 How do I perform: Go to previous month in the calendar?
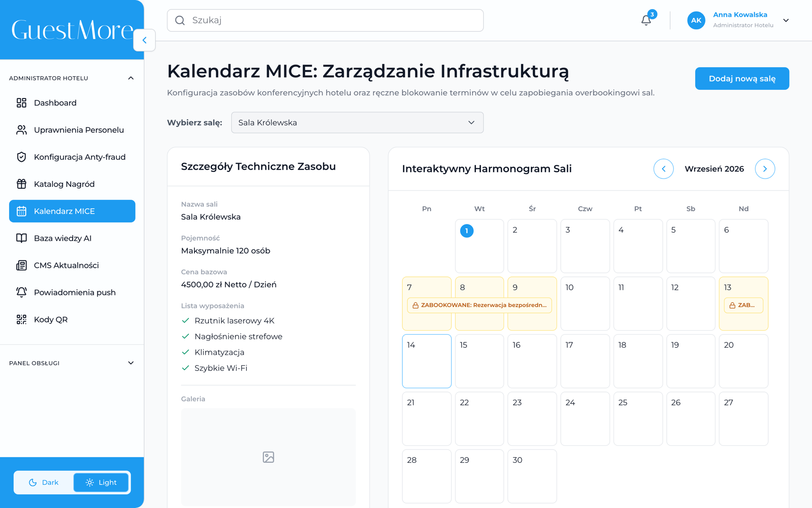(664, 169)
